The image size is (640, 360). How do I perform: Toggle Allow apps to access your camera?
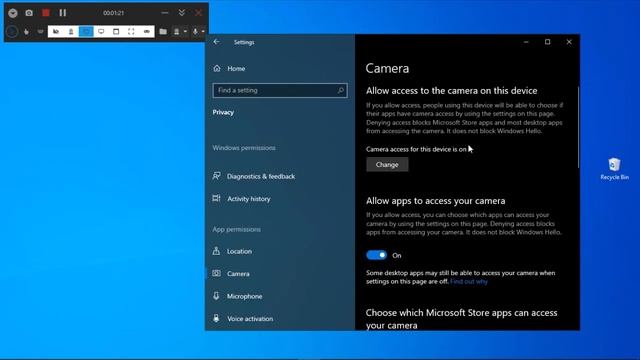click(376, 255)
